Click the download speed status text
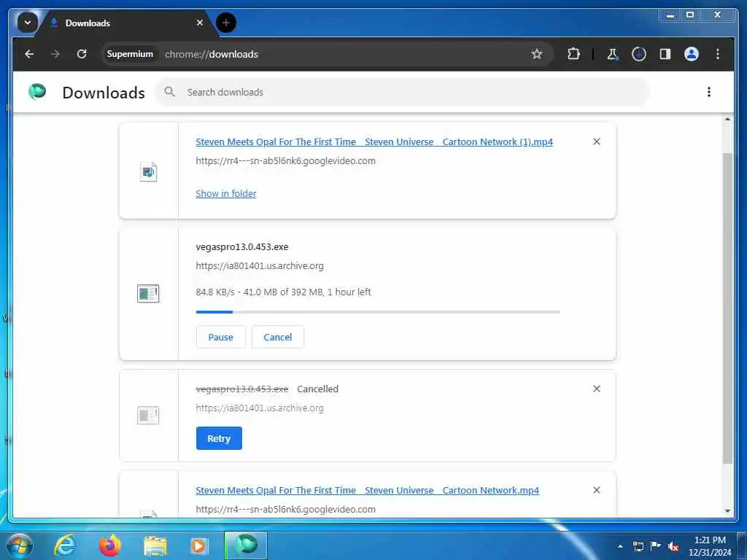This screenshot has height=560, width=747. click(x=283, y=292)
